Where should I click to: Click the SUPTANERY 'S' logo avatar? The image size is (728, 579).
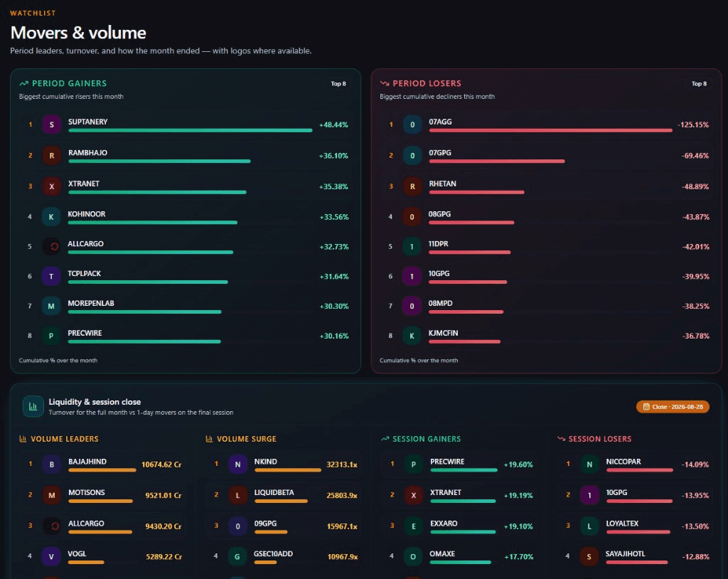click(x=51, y=124)
